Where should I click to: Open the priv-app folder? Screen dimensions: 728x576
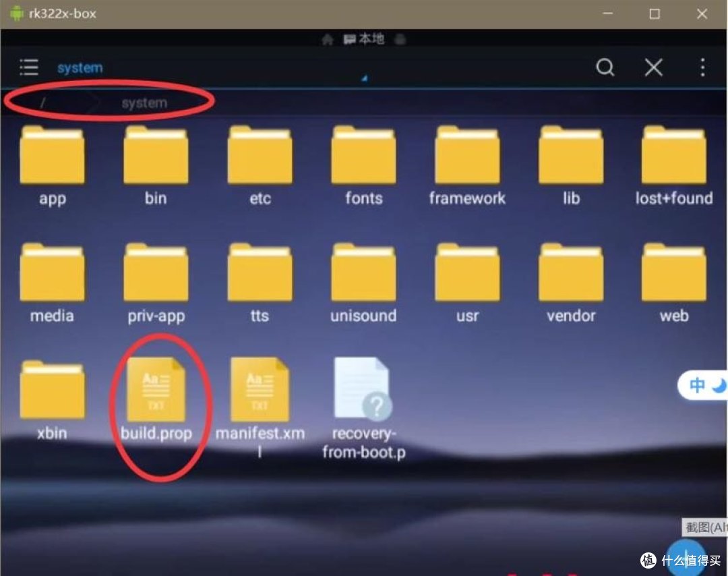pos(156,283)
